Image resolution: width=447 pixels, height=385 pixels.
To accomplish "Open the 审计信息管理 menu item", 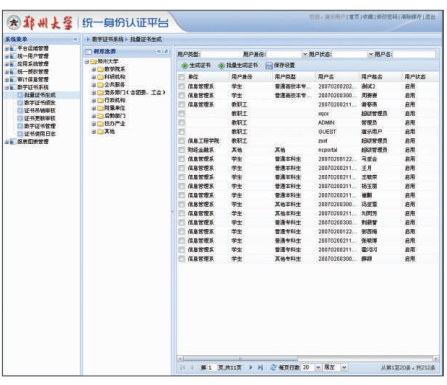I will pos(33,79).
